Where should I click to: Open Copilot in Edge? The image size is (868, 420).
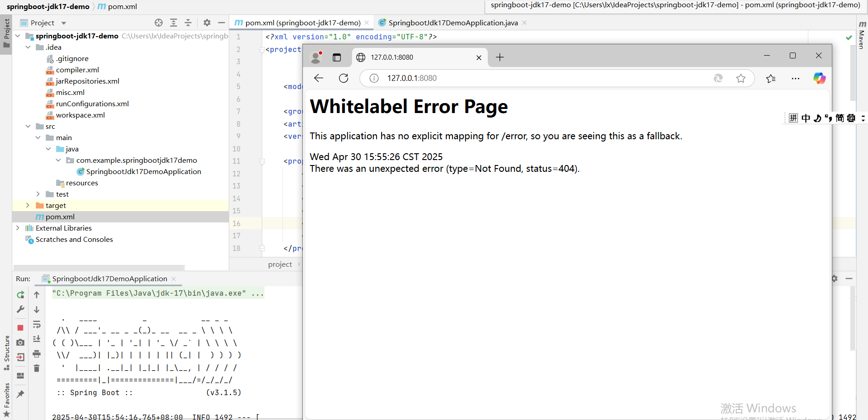coord(819,78)
